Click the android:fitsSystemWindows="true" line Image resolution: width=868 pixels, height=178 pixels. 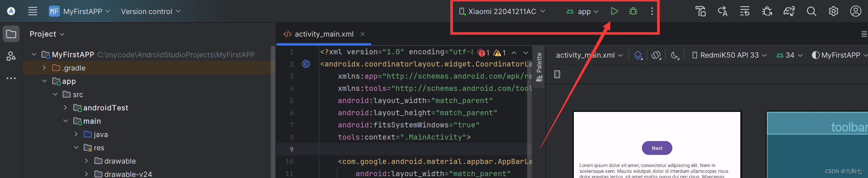click(x=408, y=125)
